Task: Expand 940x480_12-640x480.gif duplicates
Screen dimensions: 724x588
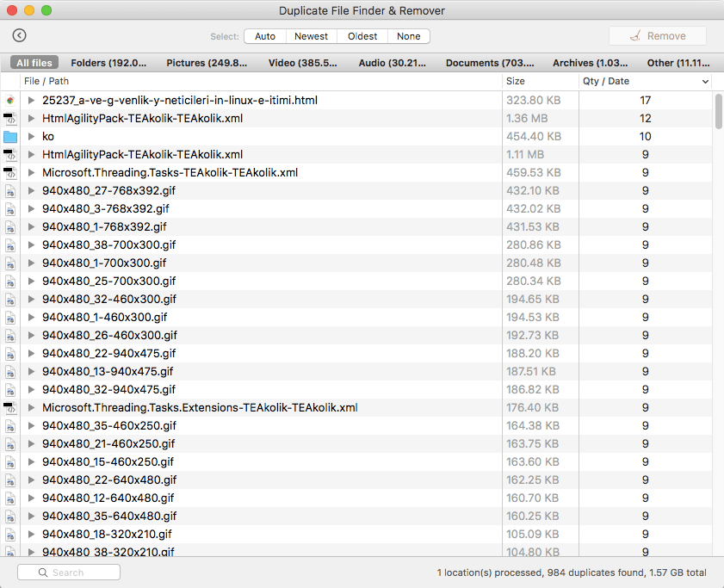Action: (31, 498)
